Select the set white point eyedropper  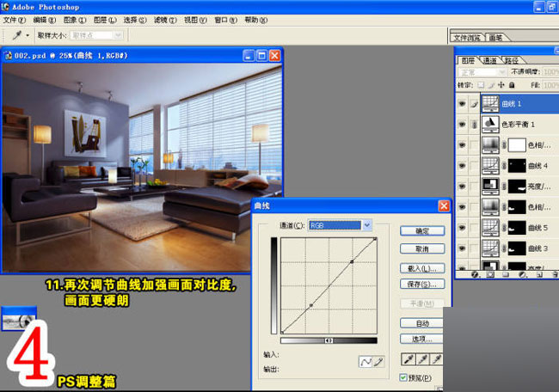(x=437, y=359)
